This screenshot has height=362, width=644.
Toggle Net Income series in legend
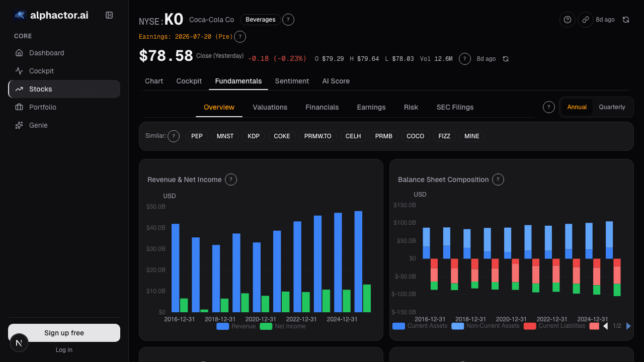[283, 326]
